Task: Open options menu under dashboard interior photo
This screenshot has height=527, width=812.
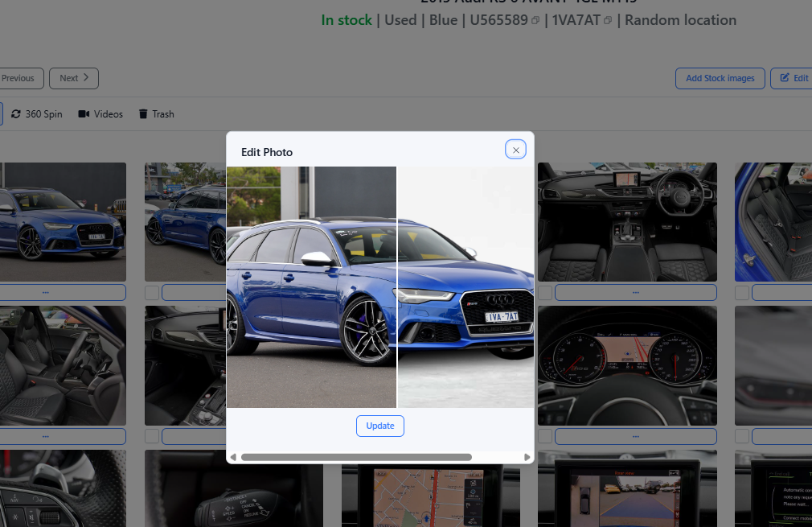Action: coord(635,292)
